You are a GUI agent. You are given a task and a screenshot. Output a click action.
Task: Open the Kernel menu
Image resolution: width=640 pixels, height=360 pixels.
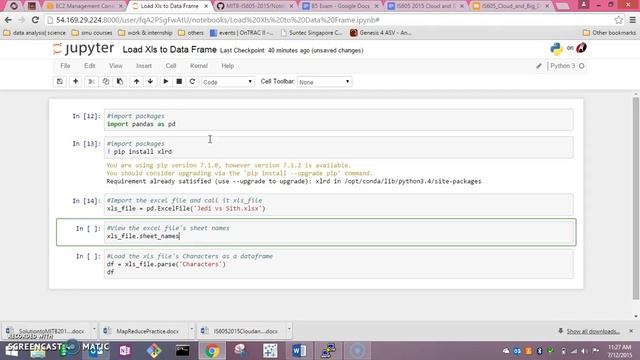199,66
